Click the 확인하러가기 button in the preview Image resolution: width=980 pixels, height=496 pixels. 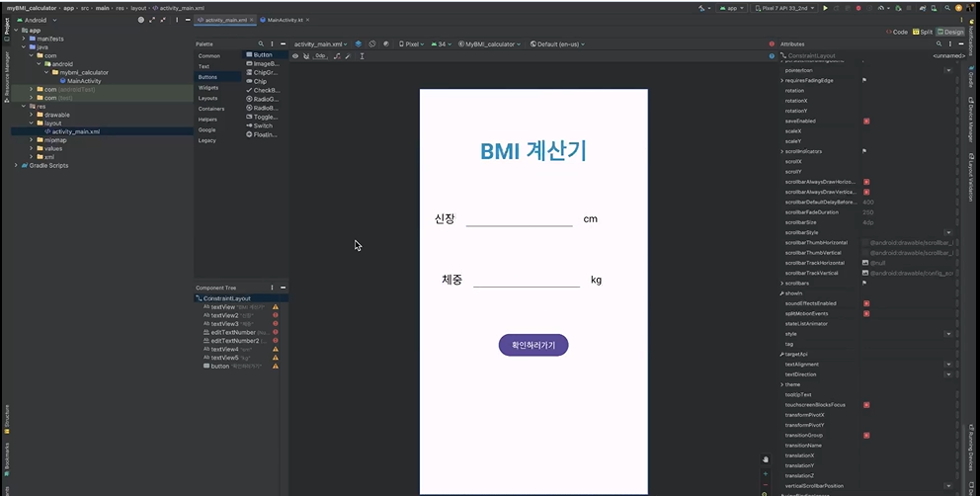(533, 345)
